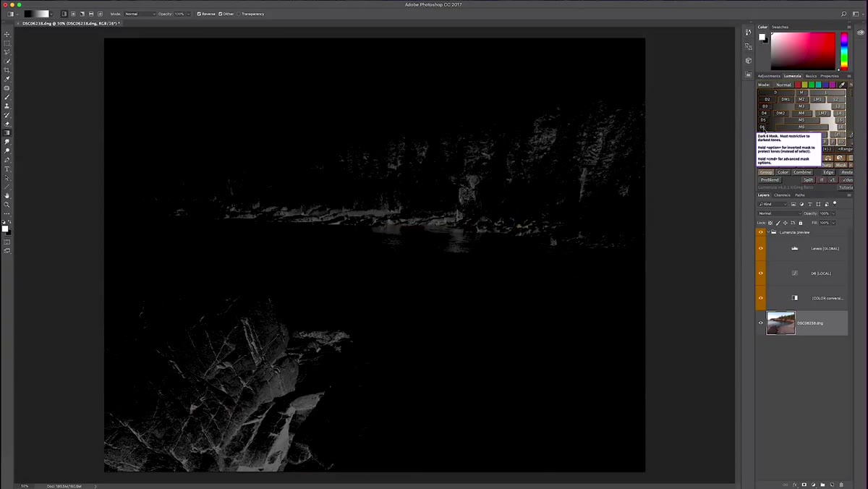The height and width of the screenshot is (489, 868).
Task: Open layer blend mode Normal dropdown
Action: [779, 213]
